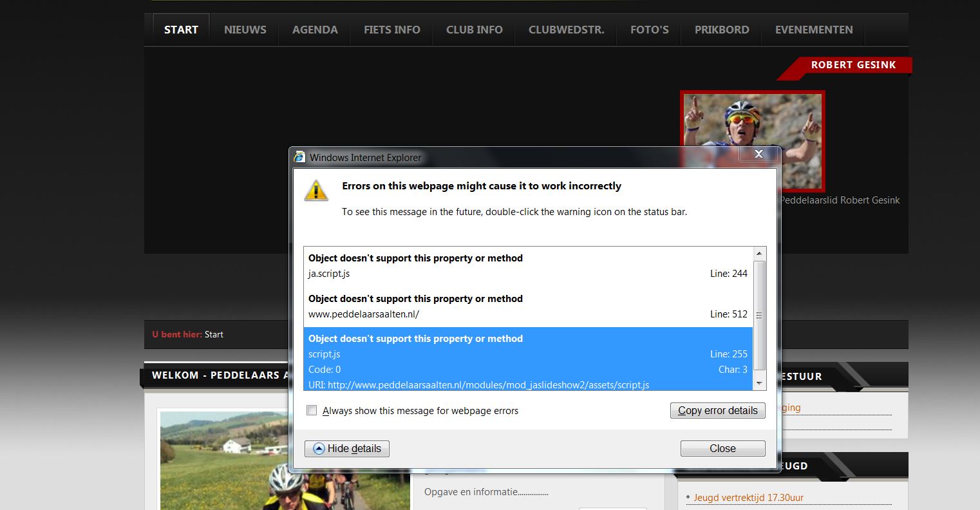The height and width of the screenshot is (510, 980).
Task: Open the Jeugd vertrektijd 17.30uur link
Action: pyautogui.click(x=748, y=498)
